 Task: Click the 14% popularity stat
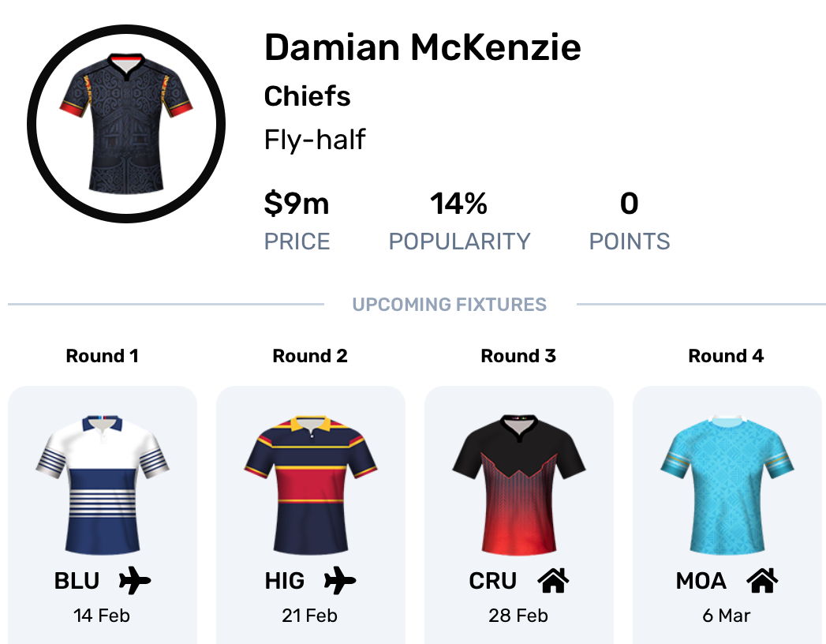point(459,204)
